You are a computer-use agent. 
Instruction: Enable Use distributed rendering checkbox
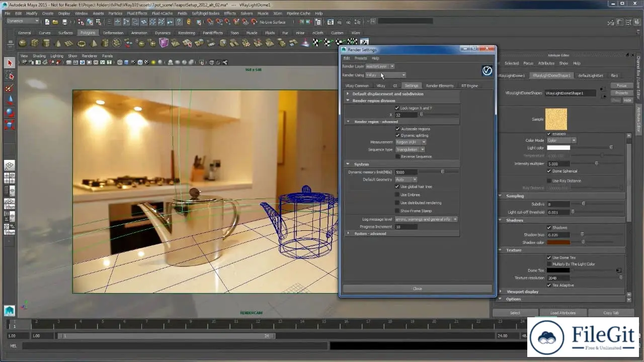pos(397,203)
